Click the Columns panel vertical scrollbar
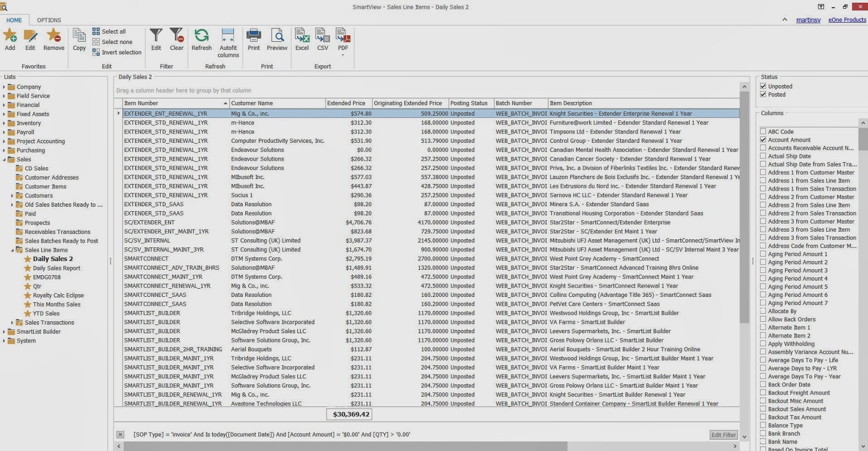The width and height of the screenshot is (868, 451). coord(863,139)
